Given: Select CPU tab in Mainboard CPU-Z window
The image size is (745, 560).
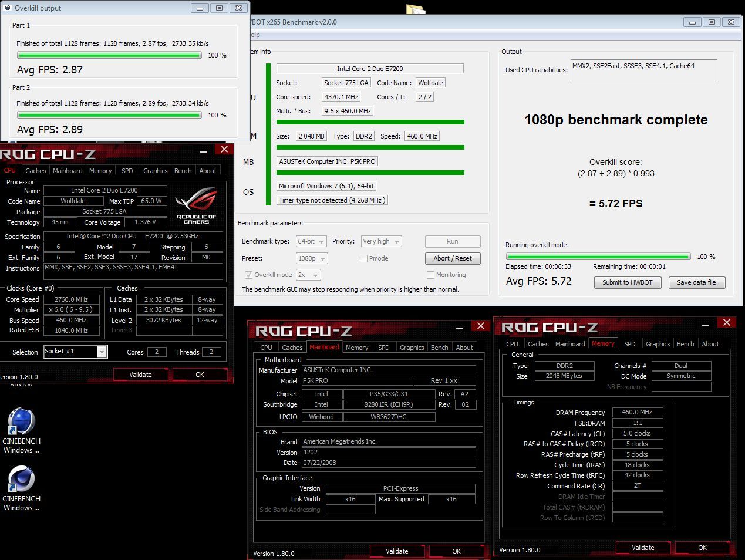Looking at the screenshot, I should point(267,348).
